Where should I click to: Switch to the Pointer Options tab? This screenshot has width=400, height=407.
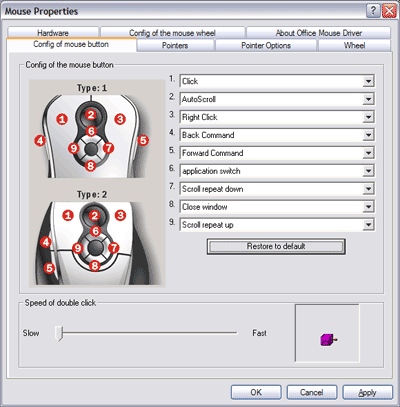[x=266, y=46]
